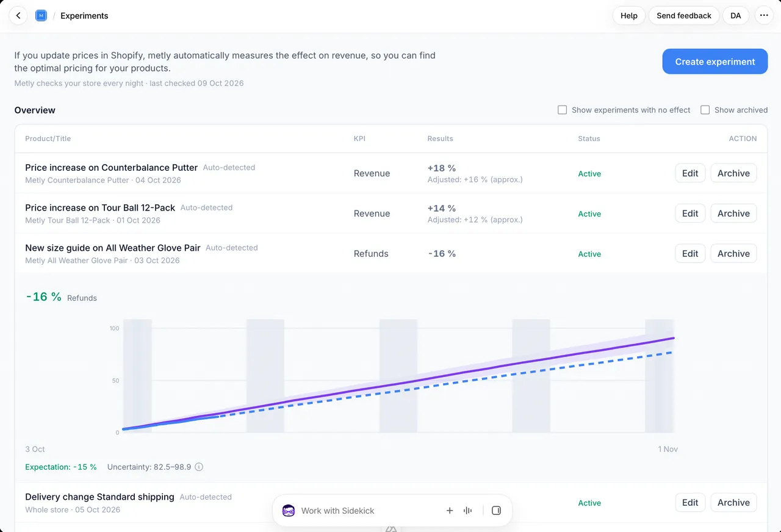The width and height of the screenshot is (781, 532).
Task: Edit the Tour Ball 12-Pack experiment
Action: tap(690, 214)
